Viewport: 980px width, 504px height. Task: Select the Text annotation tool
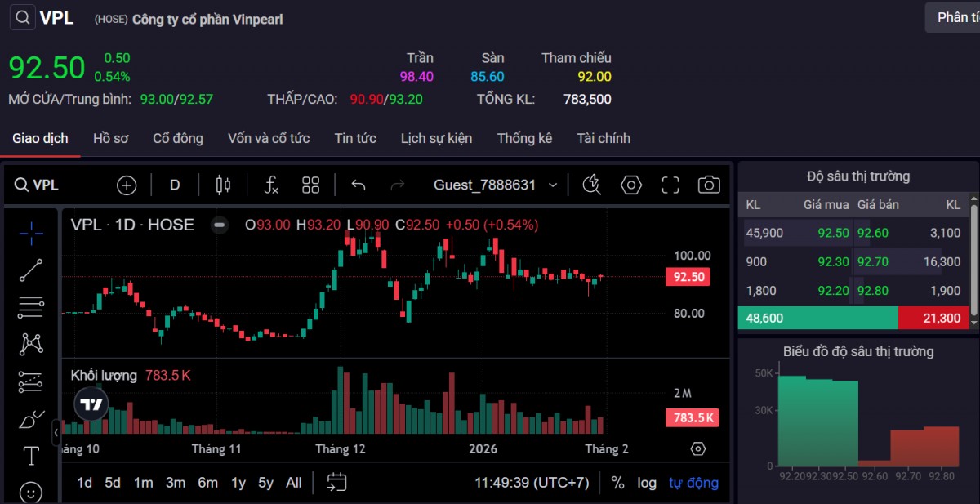click(x=30, y=454)
